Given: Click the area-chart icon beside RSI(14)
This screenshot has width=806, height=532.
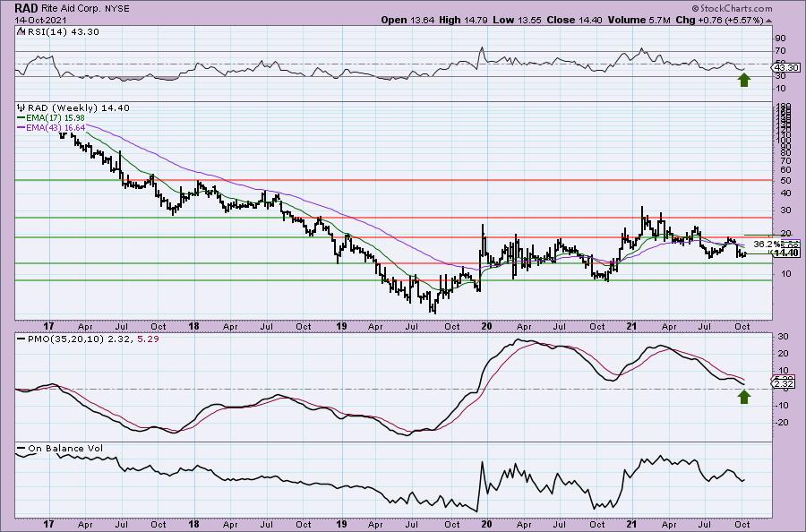Looking at the screenshot, I should [21, 31].
